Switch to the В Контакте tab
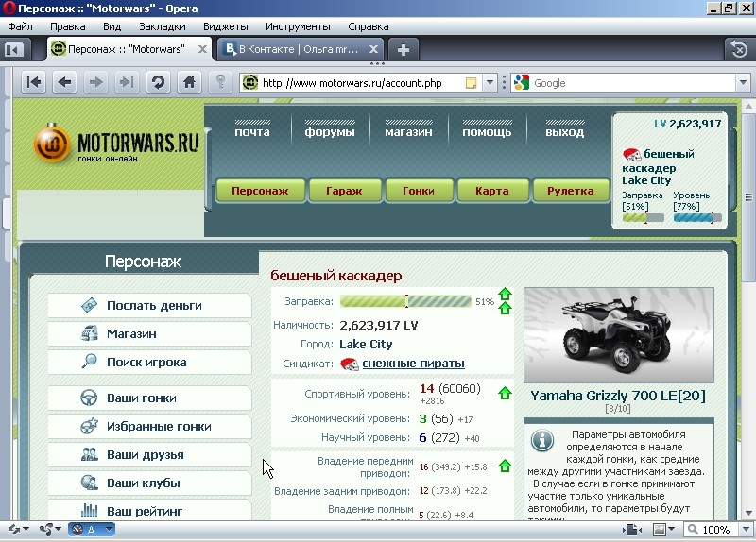The image size is (756, 542). pyautogui.click(x=300, y=49)
